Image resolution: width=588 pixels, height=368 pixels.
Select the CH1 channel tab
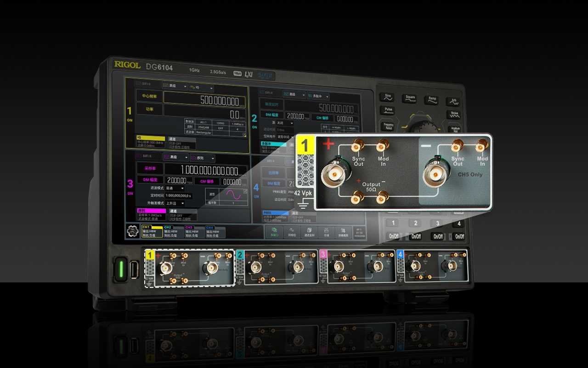152,231
